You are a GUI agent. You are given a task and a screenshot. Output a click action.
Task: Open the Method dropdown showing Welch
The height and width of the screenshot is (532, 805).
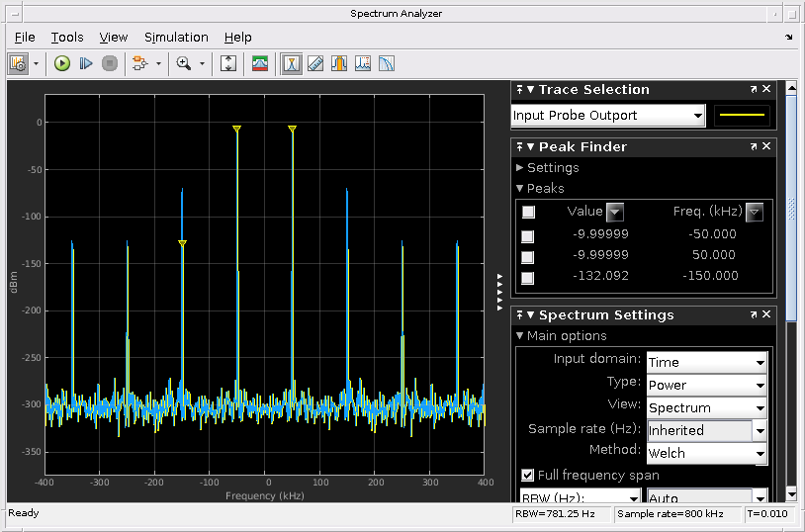[707, 454]
